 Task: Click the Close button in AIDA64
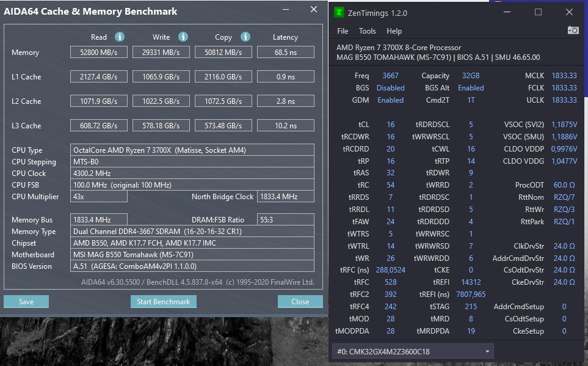click(300, 302)
